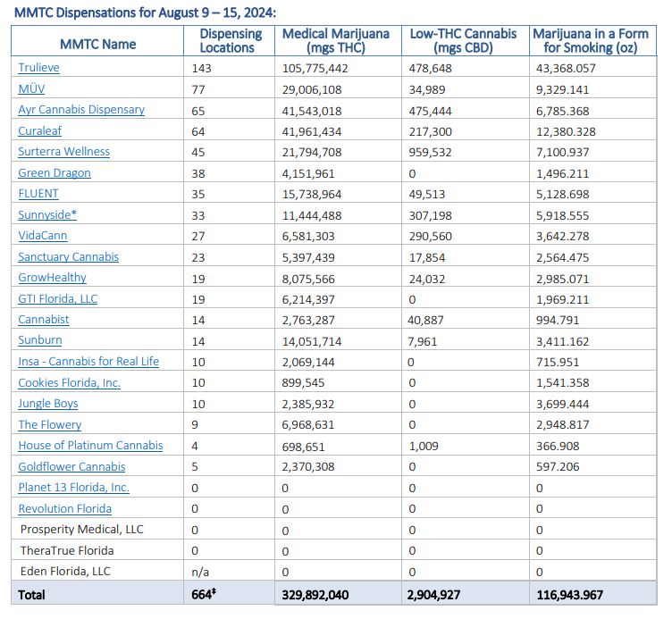Click the Sunburn link
Image resolution: width=672 pixels, height=619 pixels.
coord(40,340)
